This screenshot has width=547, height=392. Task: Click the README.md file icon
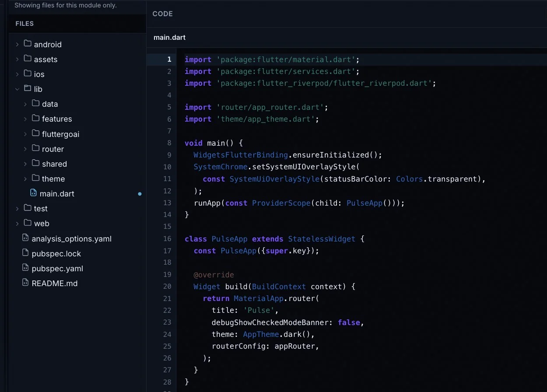[25, 283]
